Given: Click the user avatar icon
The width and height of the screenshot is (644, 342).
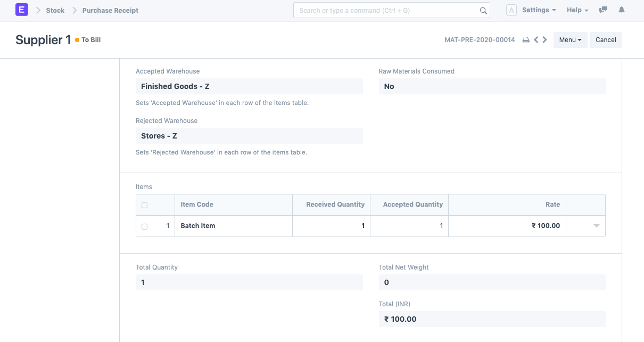Looking at the screenshot, I should 511,10.
